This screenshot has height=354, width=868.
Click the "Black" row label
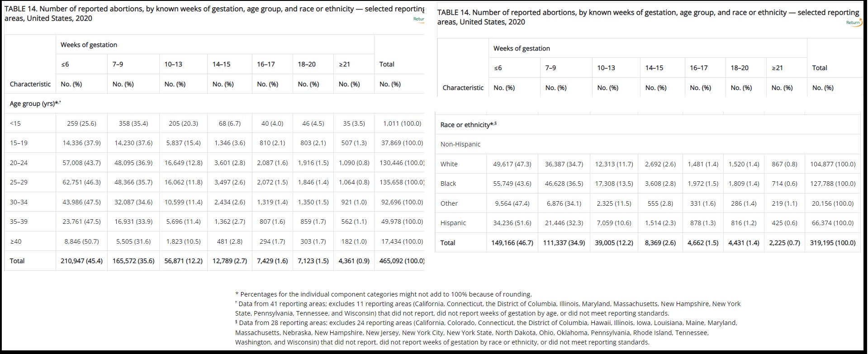(448, 184)
